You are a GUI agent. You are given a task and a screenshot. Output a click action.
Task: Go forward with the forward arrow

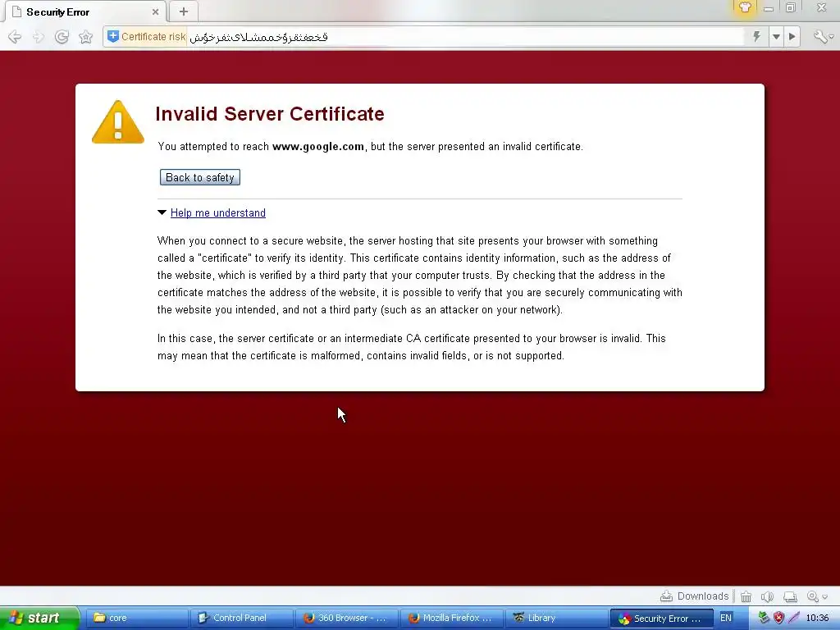tap(39, 36)
